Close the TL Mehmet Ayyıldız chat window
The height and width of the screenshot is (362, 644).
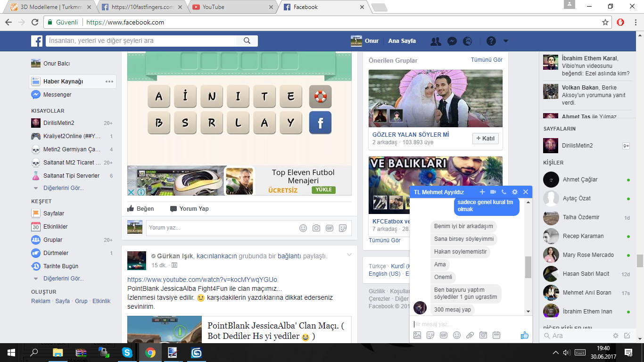(526, 192)
